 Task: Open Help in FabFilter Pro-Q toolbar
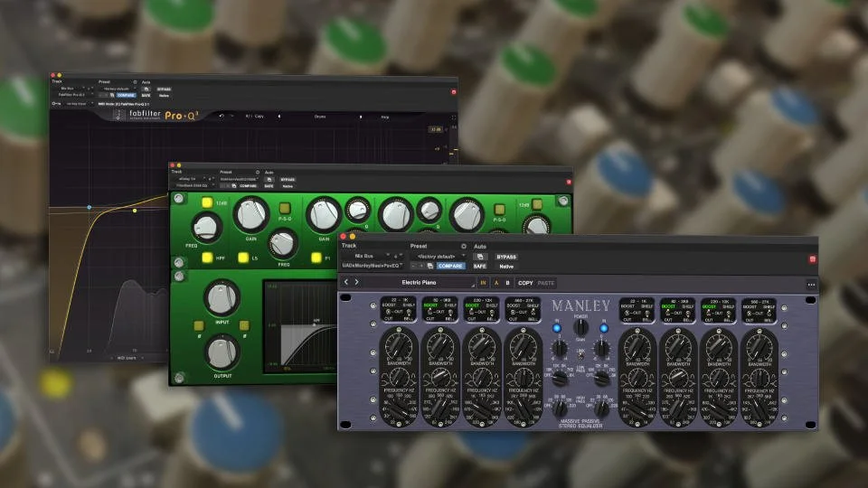[385, 117]
